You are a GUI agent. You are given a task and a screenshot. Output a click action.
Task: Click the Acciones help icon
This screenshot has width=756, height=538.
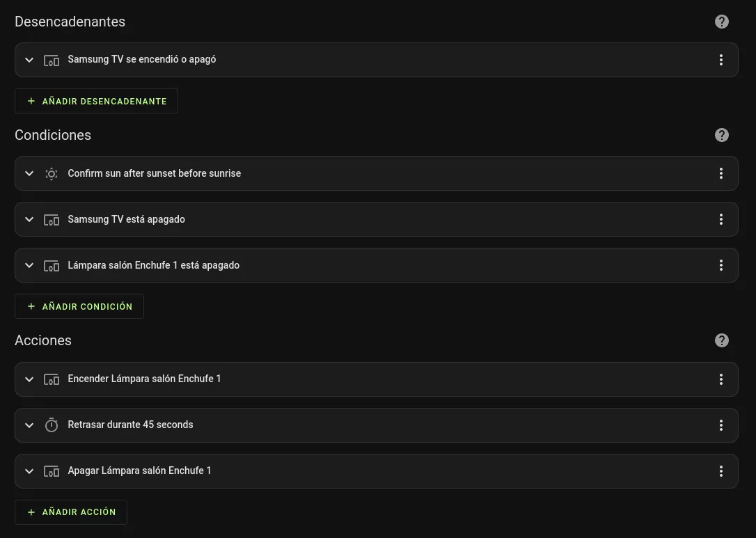(721, 340)
